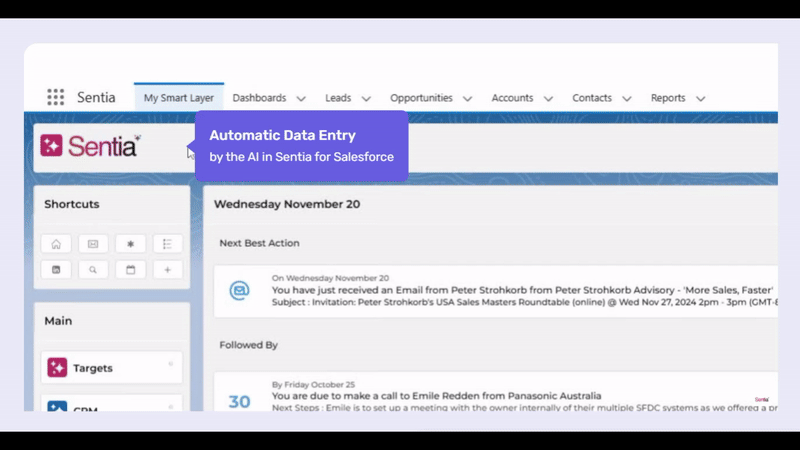Click the Sentia logo in header

[x=90, y=146]
